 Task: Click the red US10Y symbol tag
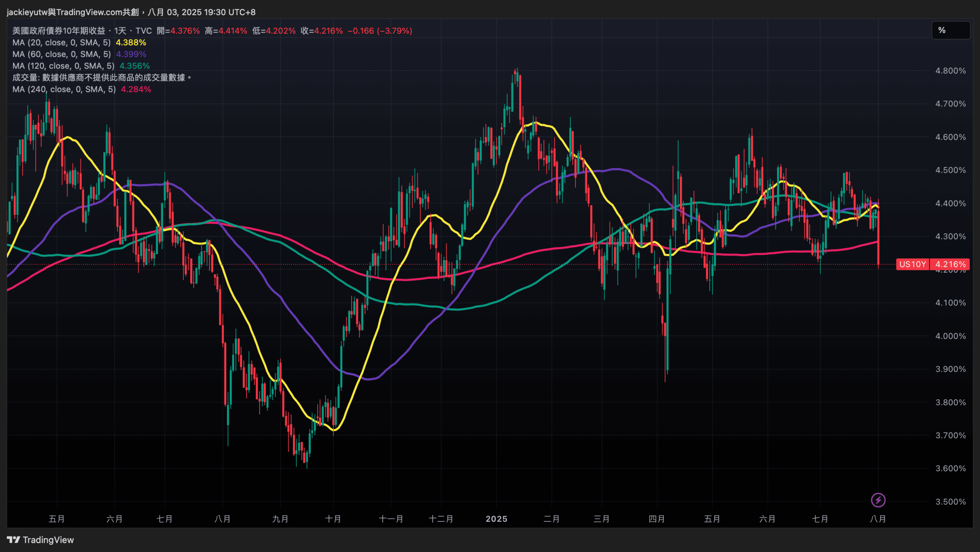coord(912,264)
